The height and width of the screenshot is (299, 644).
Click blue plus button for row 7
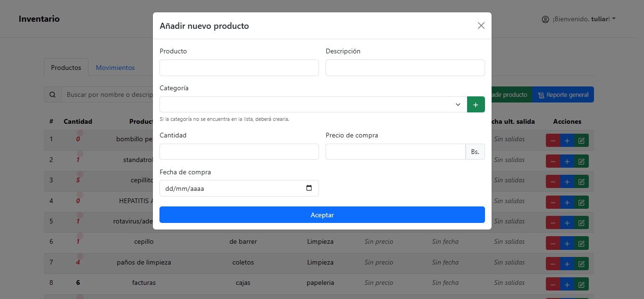click(x=567, y=264)
